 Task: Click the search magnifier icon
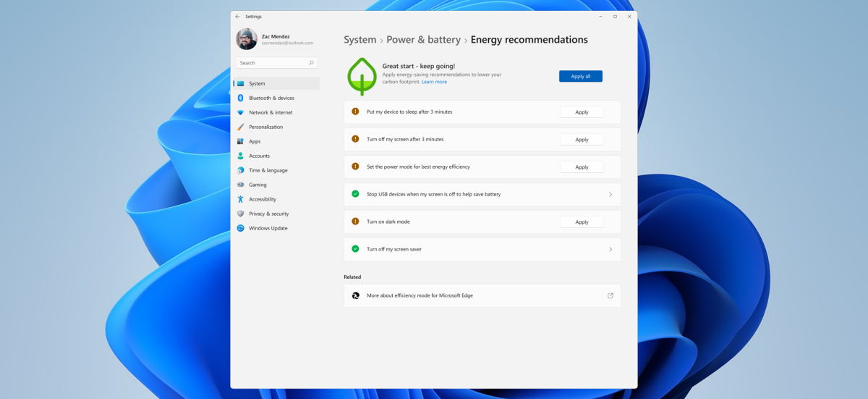pyautogui.click(x=312, y=63)
